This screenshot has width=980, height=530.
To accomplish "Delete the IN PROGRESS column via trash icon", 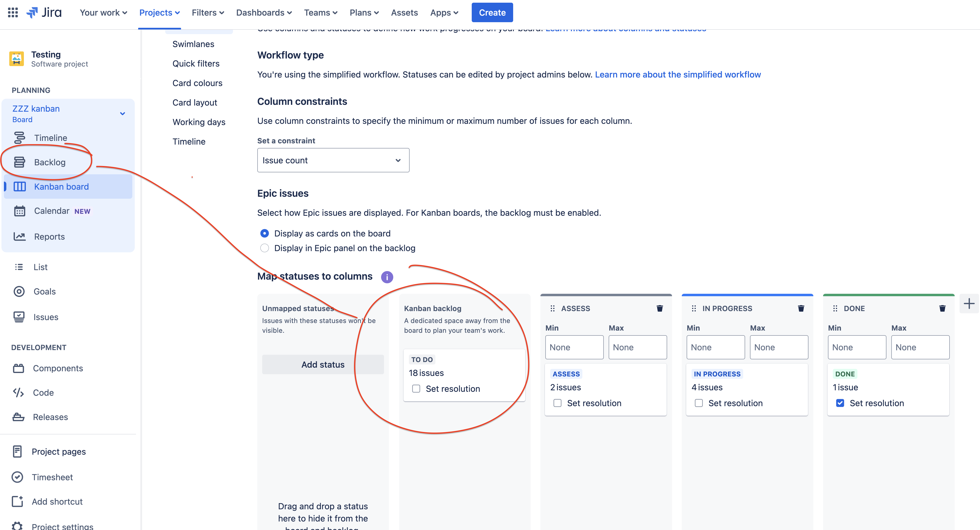I will 801,308.
